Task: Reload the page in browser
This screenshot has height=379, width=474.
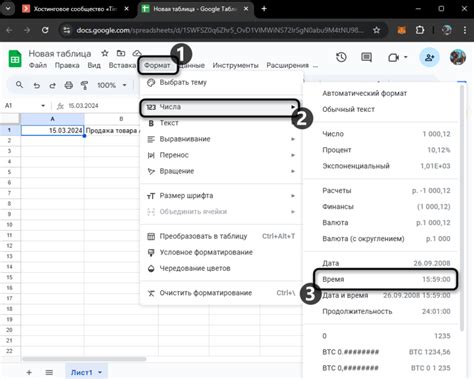Action: (45, 30)
